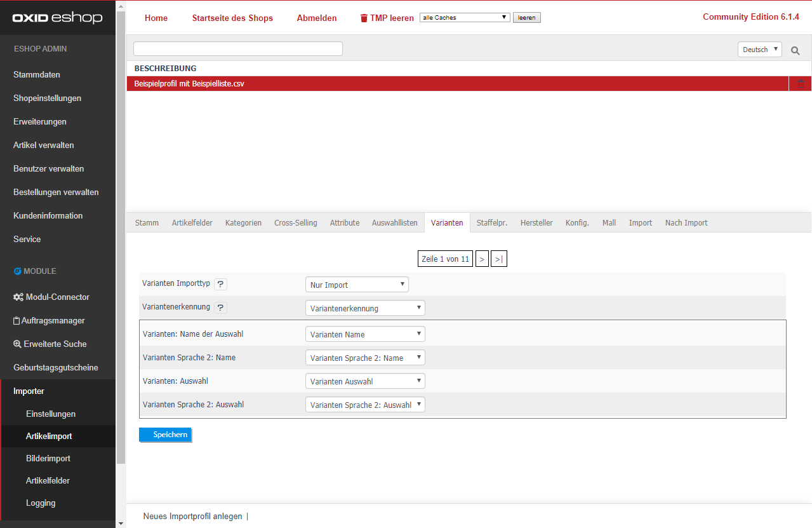Expand Varianten Importtyp dropdown
The height and width of the screenshot is (528, 812).
tap(357, 285)
